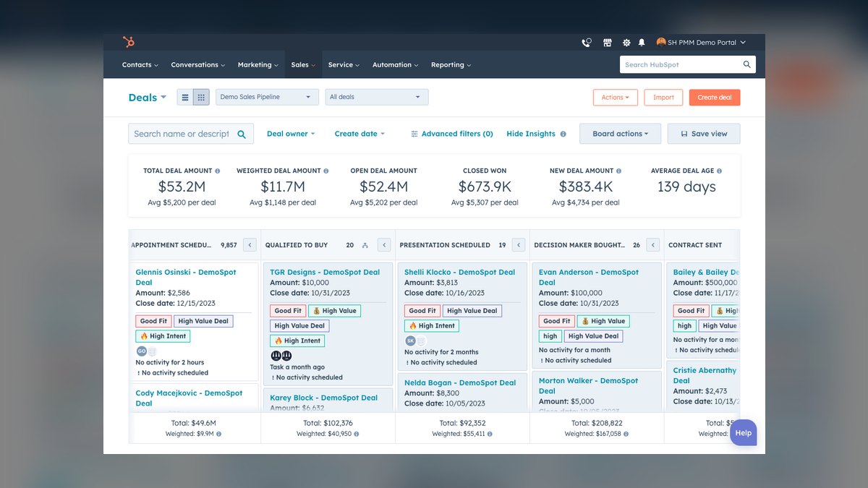The image size is (868, 488).
Task: Open the Contacts menu
Action: click(140, 65)
